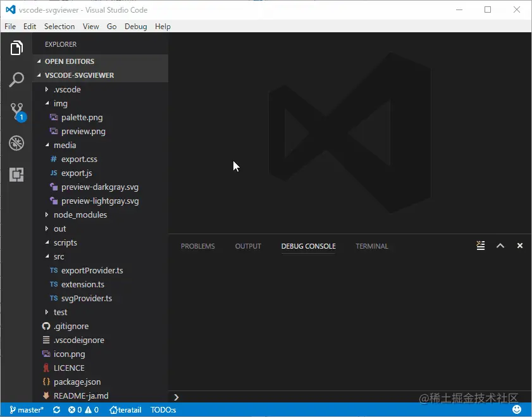Open the Edit menu

pos(30,27)
